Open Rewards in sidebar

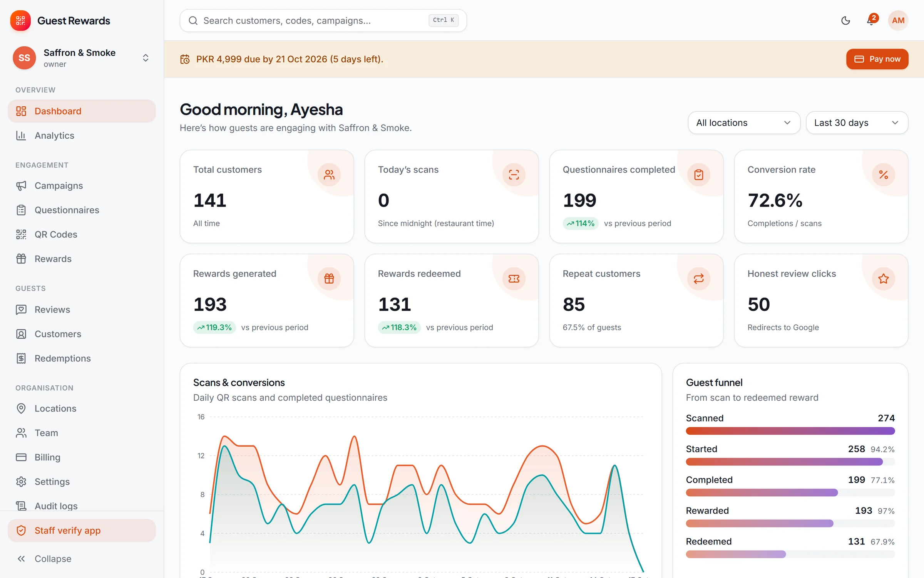[82, 259]
